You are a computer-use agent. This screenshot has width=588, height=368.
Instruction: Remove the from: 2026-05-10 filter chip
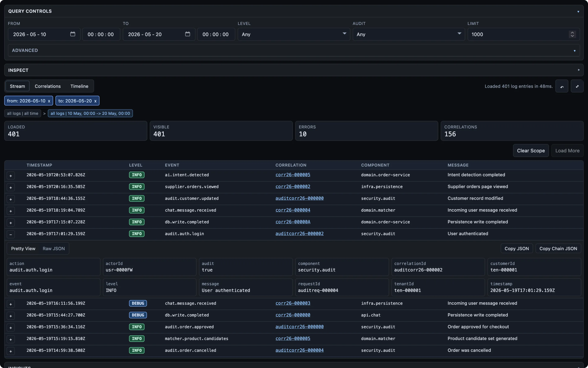tap(49, 101)
